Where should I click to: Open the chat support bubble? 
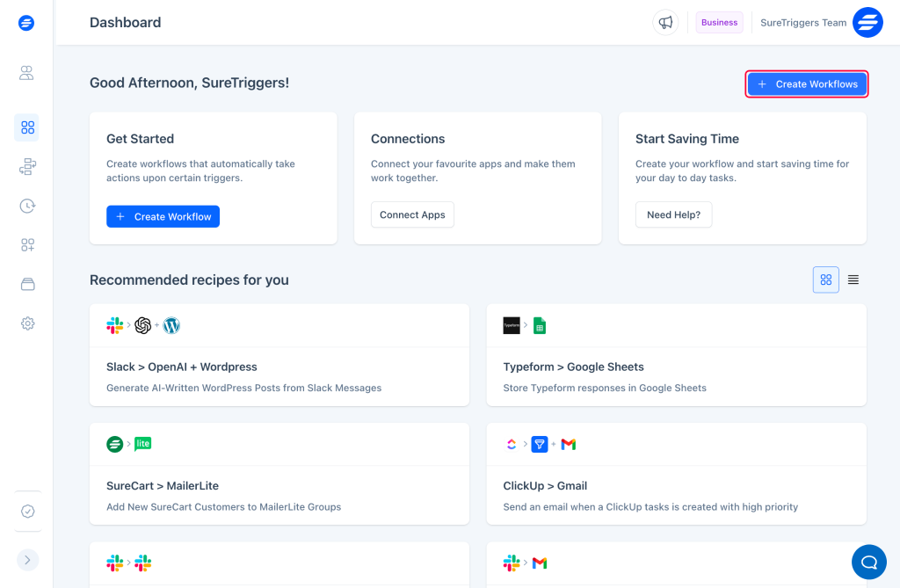coord(868,562)
